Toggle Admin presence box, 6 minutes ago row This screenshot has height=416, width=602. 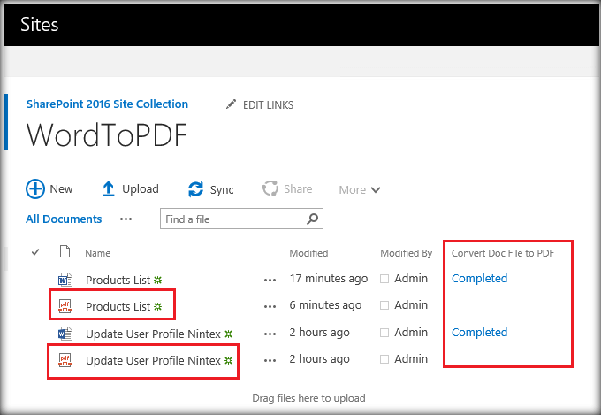point(384,305)
